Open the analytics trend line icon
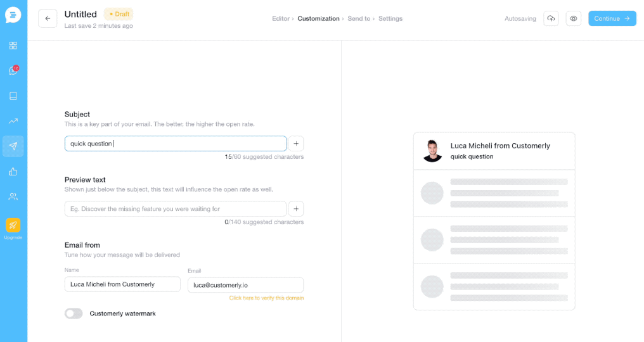 pyautogui.click(x=13, y=121)
